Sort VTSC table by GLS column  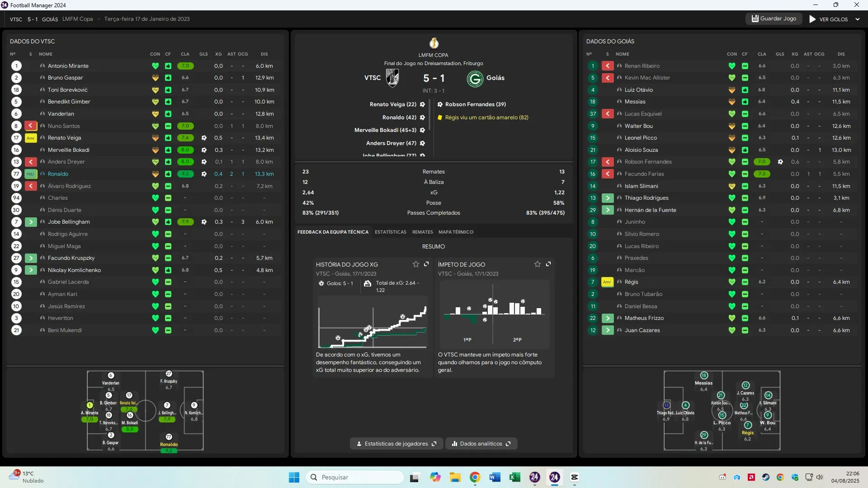tap(203, 54)
